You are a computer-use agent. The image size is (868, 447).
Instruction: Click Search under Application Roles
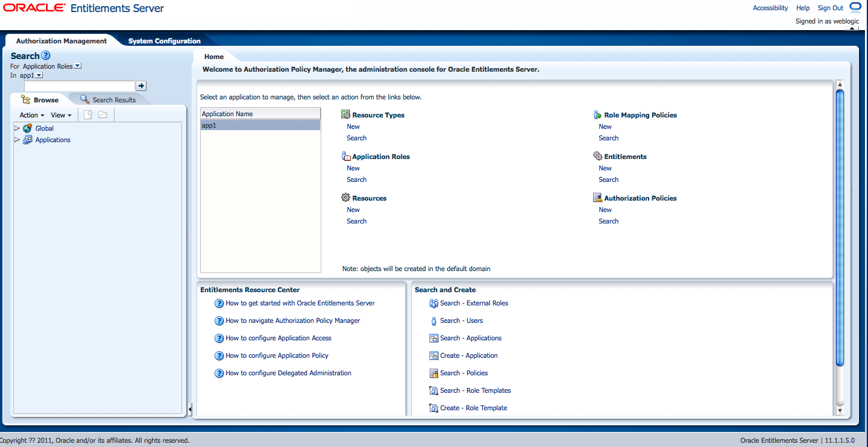[x=357, y=180]
